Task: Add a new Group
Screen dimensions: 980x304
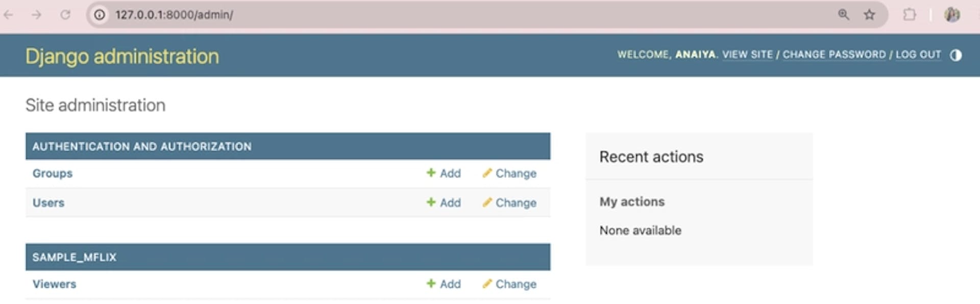Action: (x=444, y=174)
